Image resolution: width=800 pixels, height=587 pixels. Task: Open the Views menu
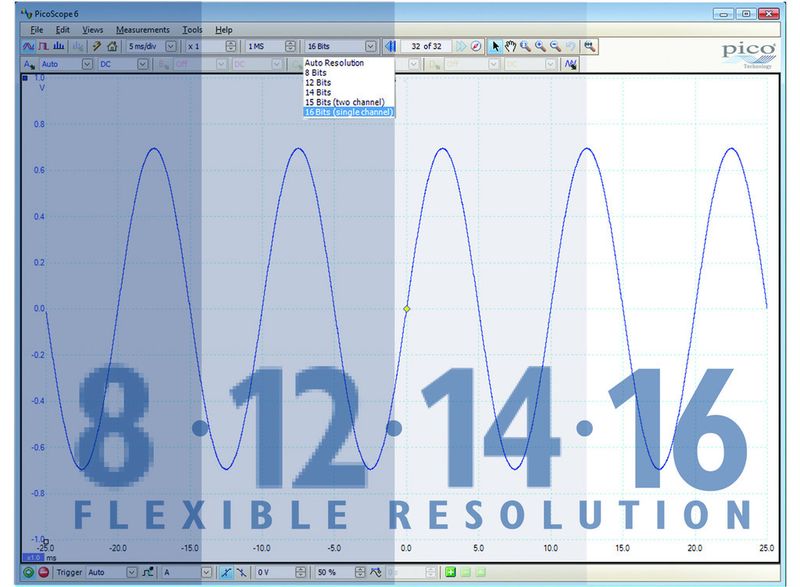(x=92, y=30)
